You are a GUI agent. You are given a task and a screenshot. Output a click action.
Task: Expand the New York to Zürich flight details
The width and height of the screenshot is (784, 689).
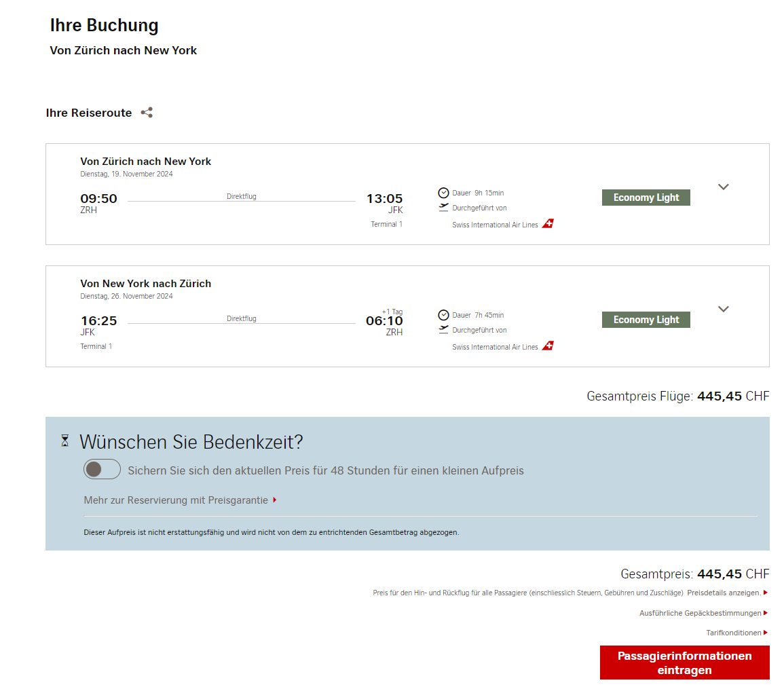pyautogui.click(x=723, y=310)
